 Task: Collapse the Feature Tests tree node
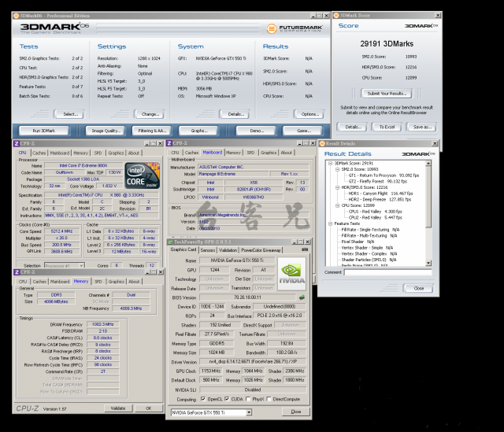tap(330, 223)
